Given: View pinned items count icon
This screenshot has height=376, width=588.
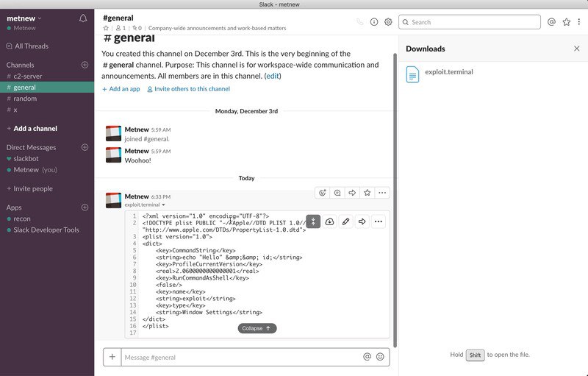Looking at the screenshot, I should coord(137,28).
